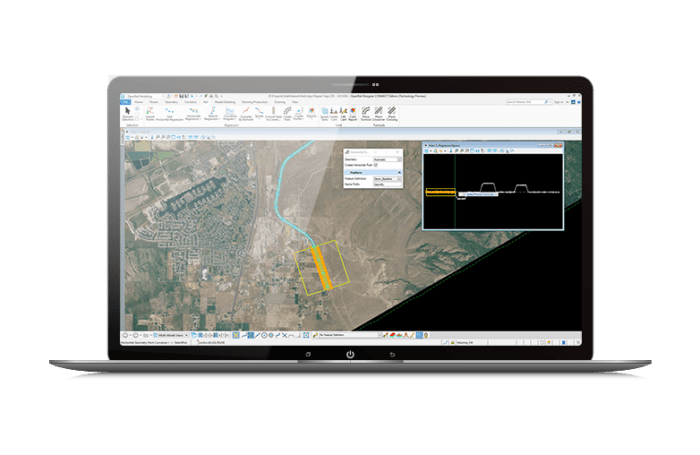Click the Reports icon in ribbon
This screenshot has height=455, width=700.
311,110
